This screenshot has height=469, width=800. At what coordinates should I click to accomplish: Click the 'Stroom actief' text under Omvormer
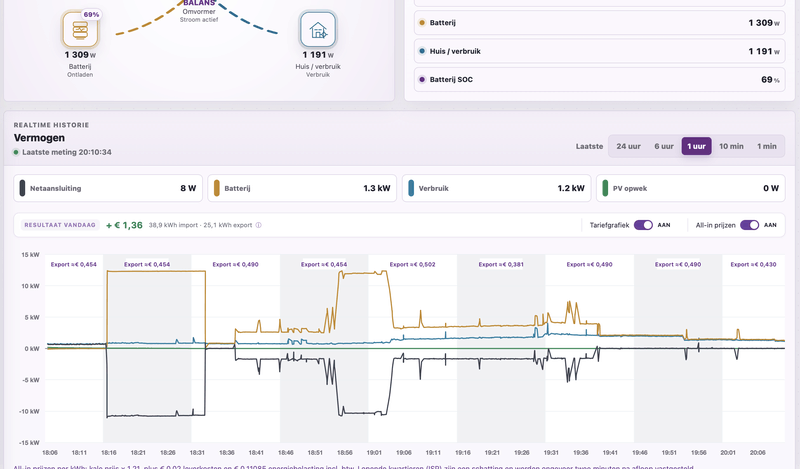point(199,20)
